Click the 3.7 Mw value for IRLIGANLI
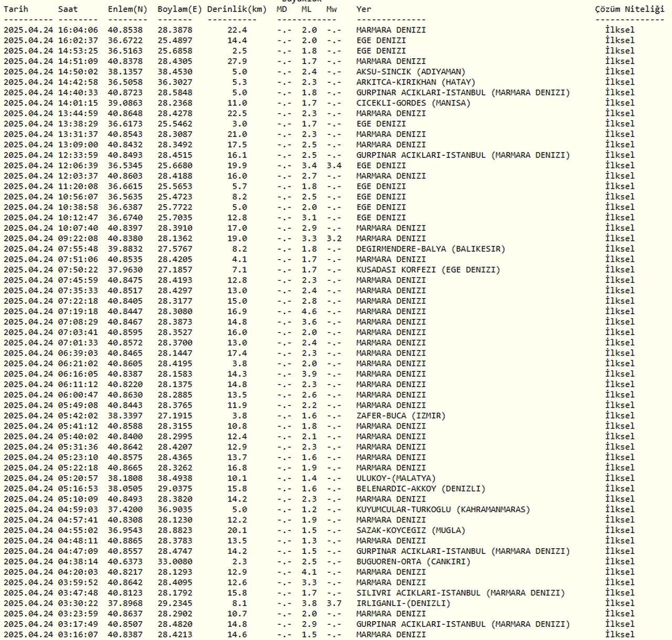This screenshot has height=640, width=672. coord(334,603)
